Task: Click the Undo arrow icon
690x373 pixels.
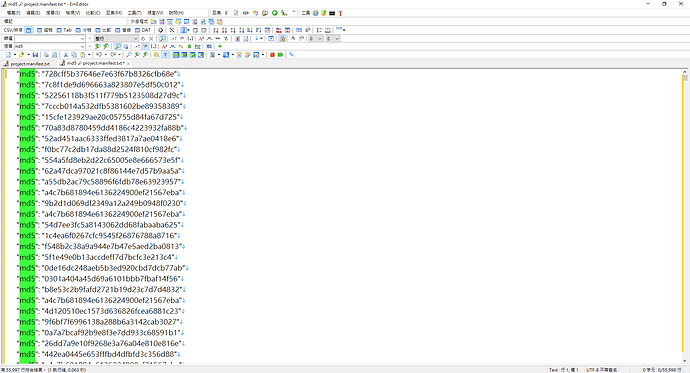Action: tap(99, 55)
